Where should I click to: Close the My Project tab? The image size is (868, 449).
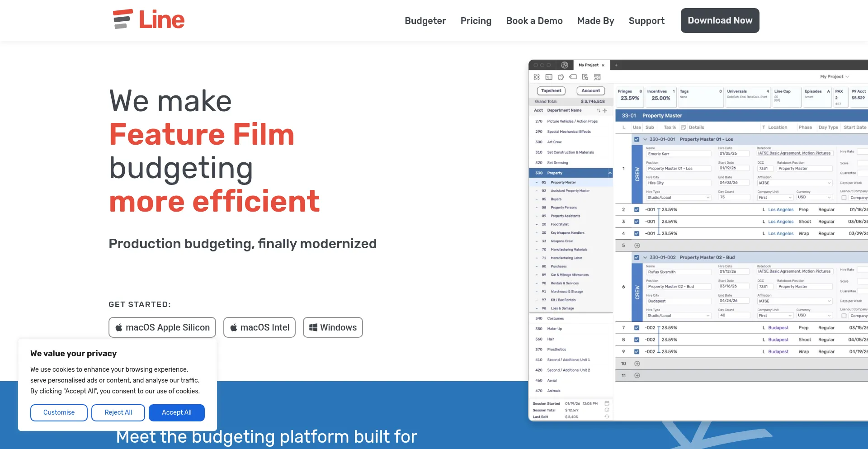603,65
